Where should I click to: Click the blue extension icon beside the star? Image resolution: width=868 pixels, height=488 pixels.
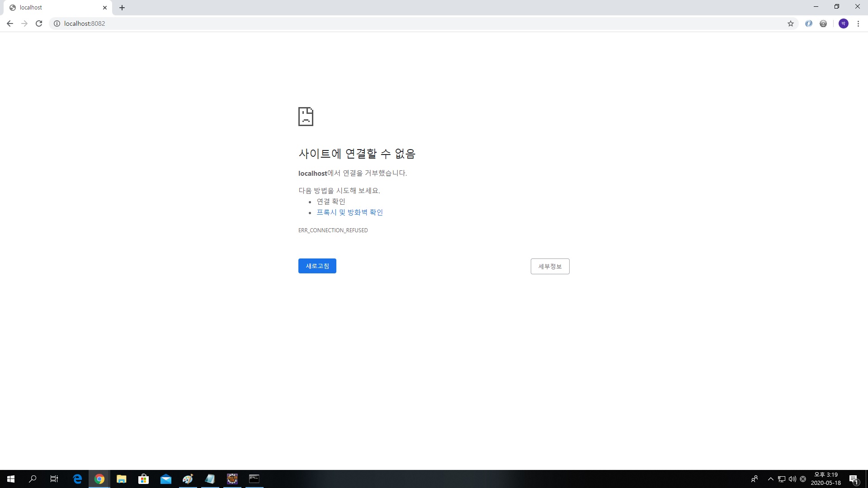point(808,23)
